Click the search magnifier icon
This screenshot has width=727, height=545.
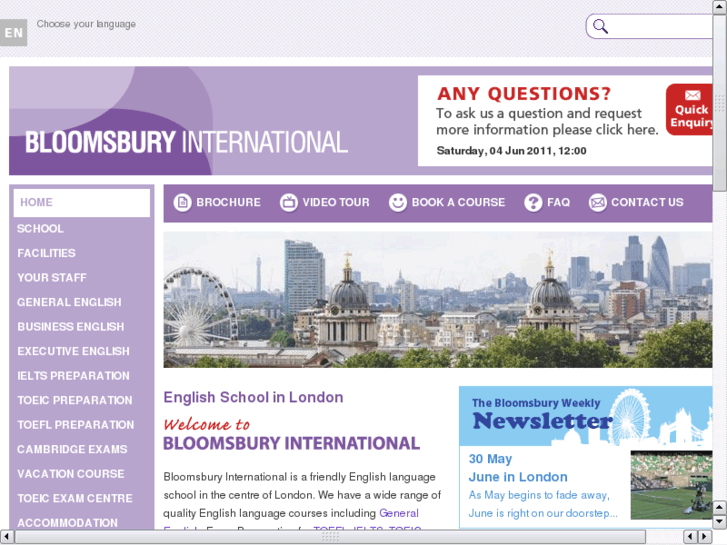pos(600,26)
